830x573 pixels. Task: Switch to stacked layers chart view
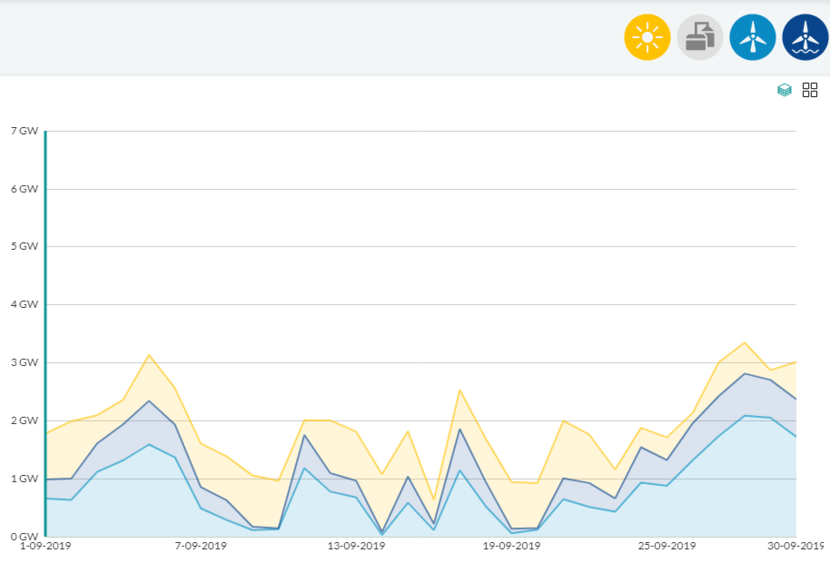(784, 90)
